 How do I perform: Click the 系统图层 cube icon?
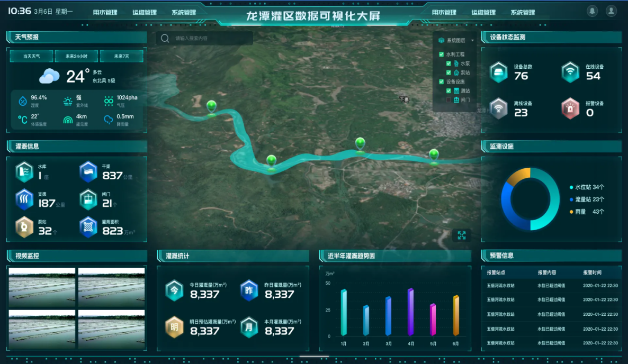click(x=442, y=40)
